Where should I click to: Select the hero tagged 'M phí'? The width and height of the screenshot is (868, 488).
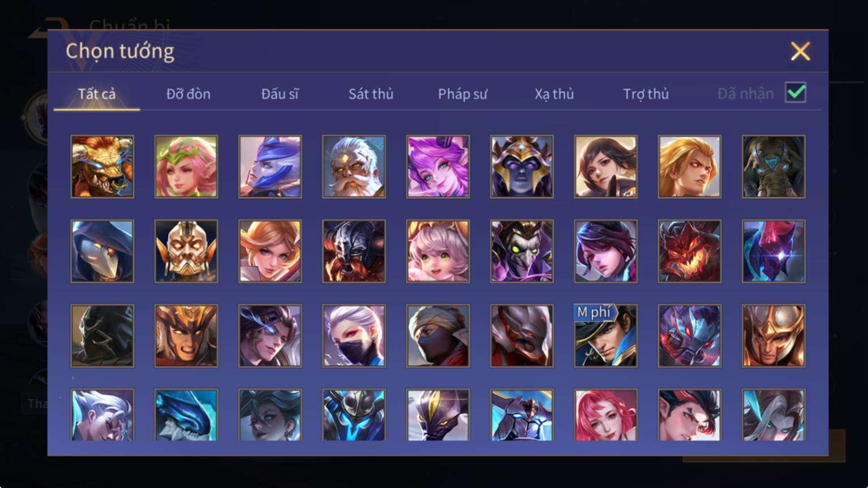[x=605, y=336]
